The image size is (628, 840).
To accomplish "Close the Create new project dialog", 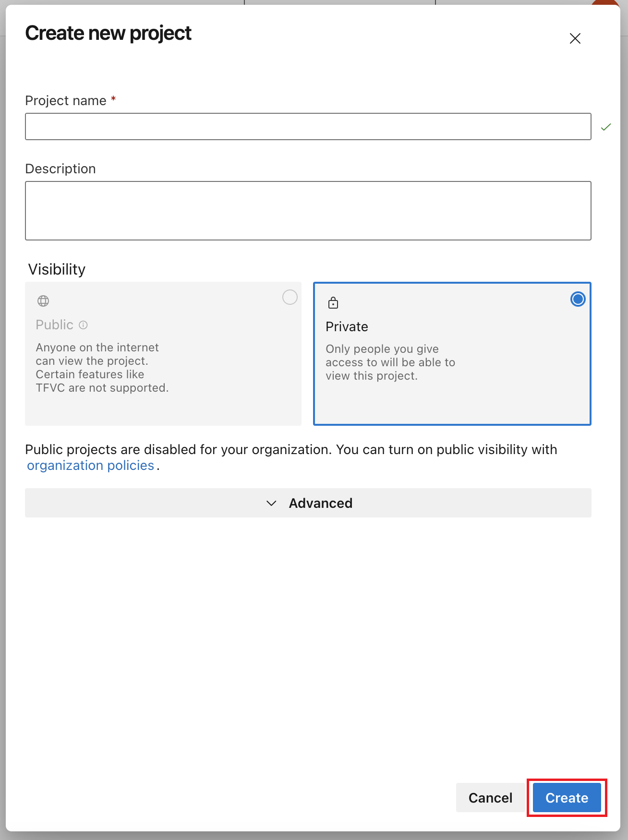I will [575, 38].
